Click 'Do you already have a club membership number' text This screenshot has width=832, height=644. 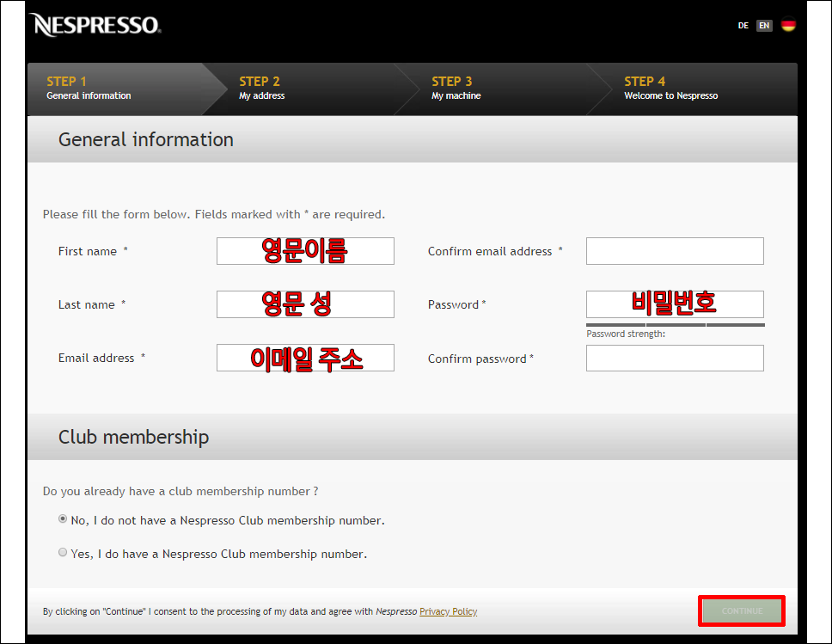180,491
